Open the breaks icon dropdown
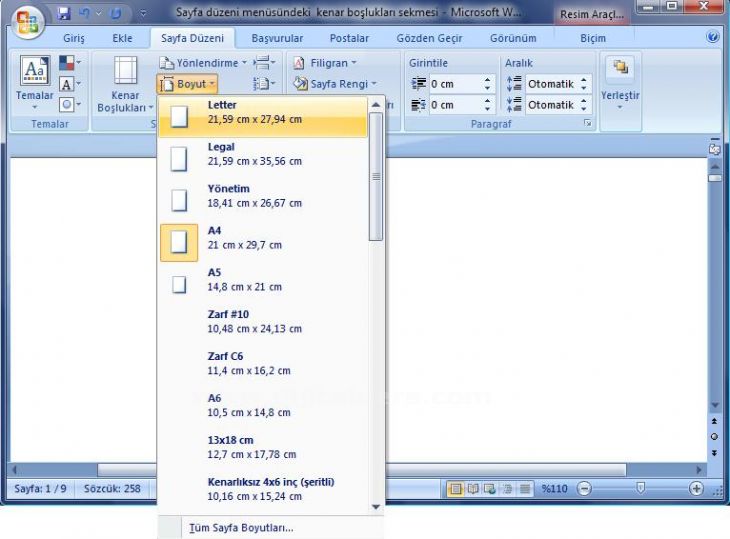The height and width of the screenshot is (539, 730). coord(264,62)
